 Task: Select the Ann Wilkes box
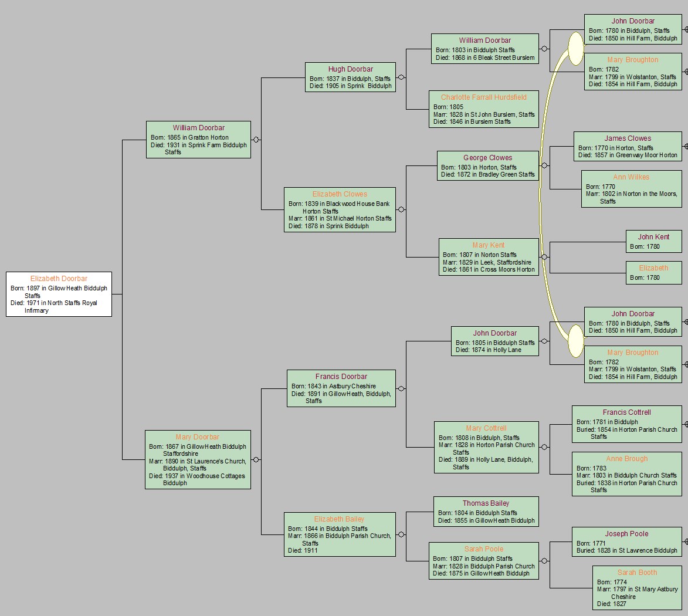coord(631,189)
